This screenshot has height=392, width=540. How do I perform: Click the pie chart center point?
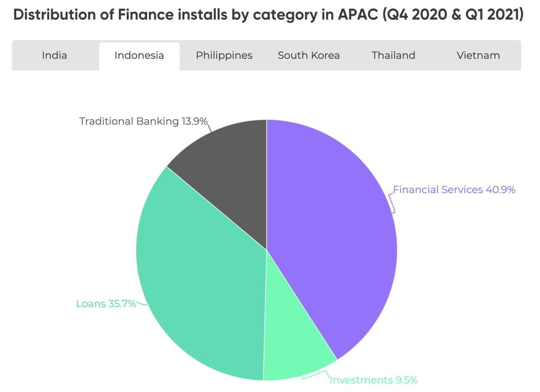click(x=266, y=250)
